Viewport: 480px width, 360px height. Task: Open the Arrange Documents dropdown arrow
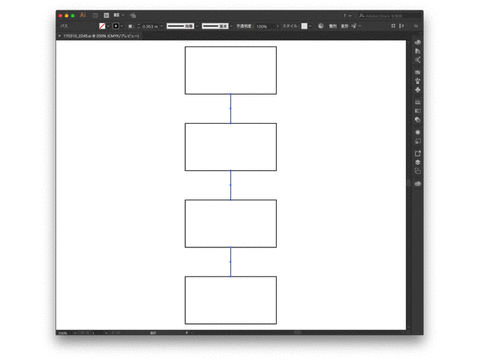click(x=123, y=15)
